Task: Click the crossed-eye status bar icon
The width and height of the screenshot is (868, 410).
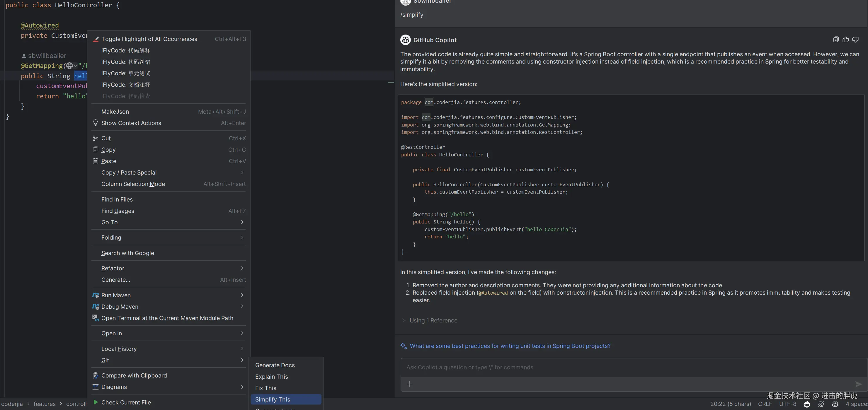Action: coord(821,404)
